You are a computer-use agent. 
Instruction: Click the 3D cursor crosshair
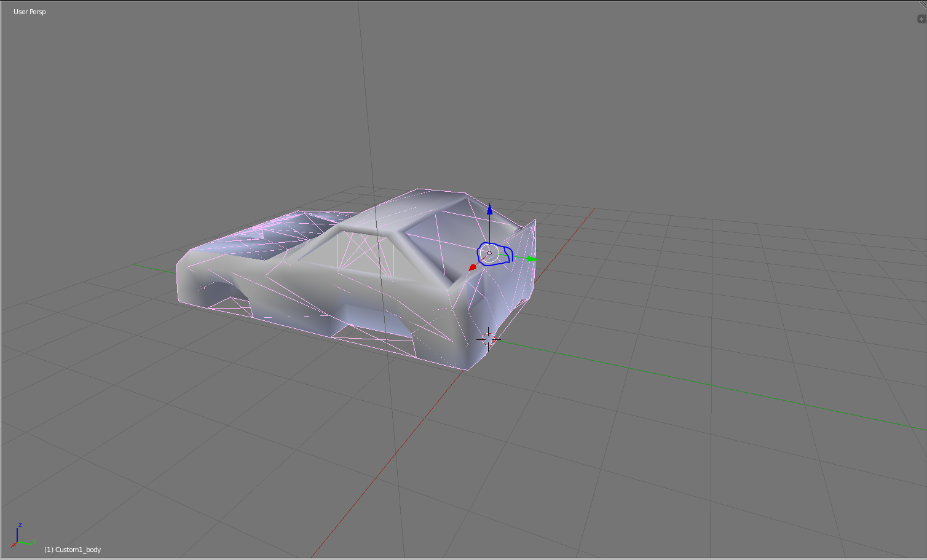coord(489,339)
